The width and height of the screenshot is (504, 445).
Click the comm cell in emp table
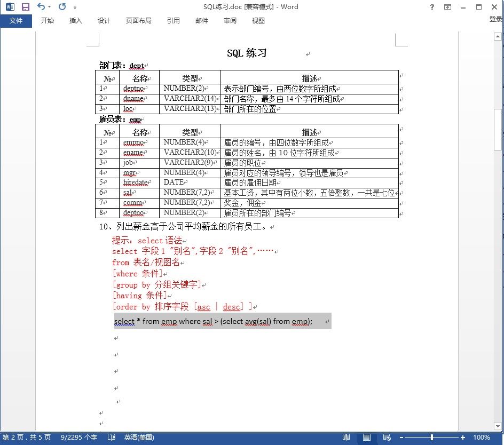coord(139,203)
